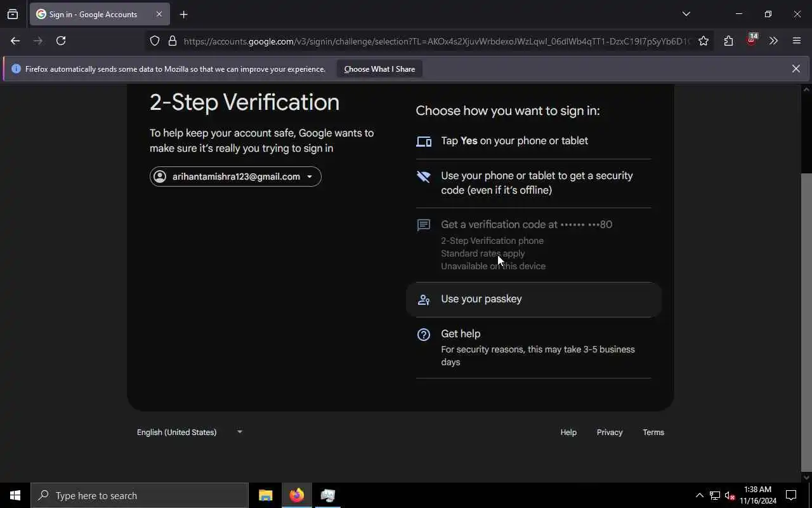Bookmark this page with the star

click(x=704, y=41)
